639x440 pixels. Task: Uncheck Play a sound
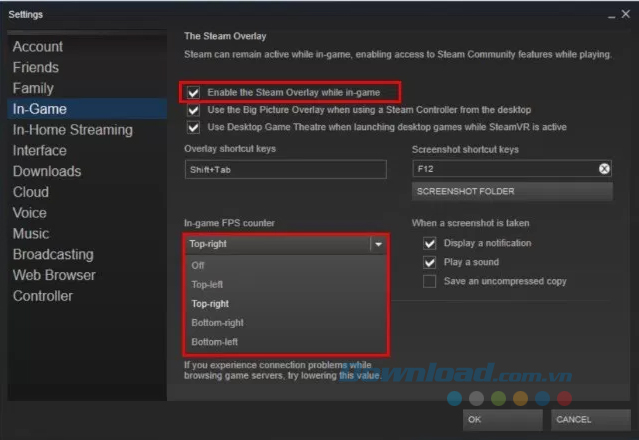[x=430, y=262]
